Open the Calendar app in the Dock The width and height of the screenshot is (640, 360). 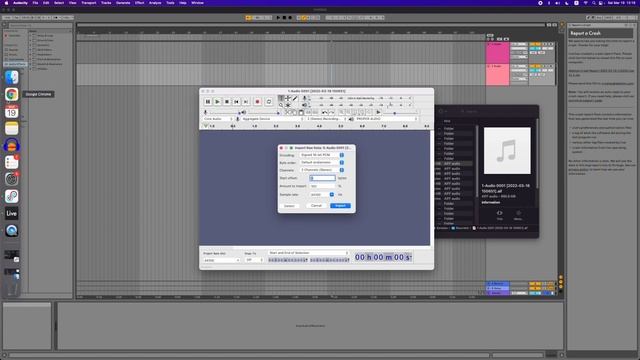[x=11, y=111]
